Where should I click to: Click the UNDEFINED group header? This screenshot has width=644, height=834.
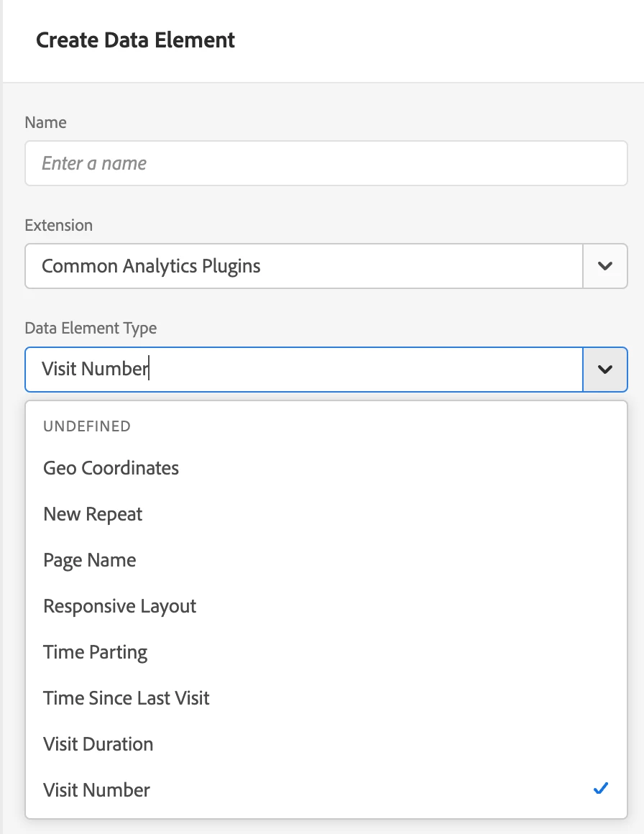(87, 426)
